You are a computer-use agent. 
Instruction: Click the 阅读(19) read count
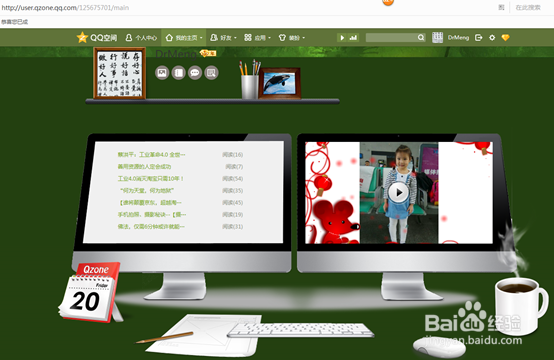[x=232, y=215]
